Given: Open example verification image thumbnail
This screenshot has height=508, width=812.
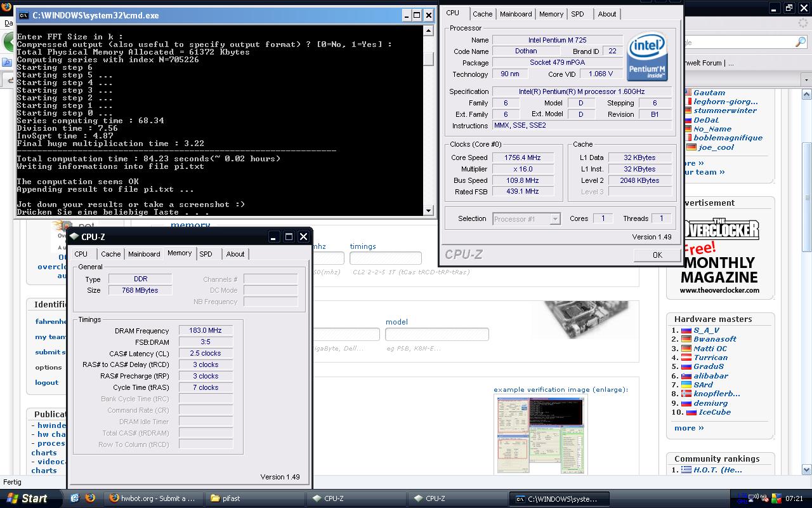Looking at the screenshot, I should 540,435.
